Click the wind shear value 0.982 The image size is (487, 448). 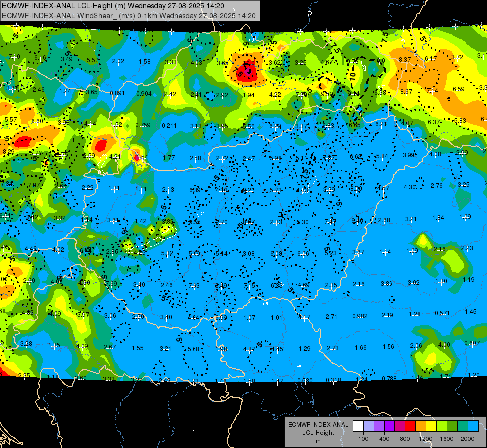pos(360,316)
